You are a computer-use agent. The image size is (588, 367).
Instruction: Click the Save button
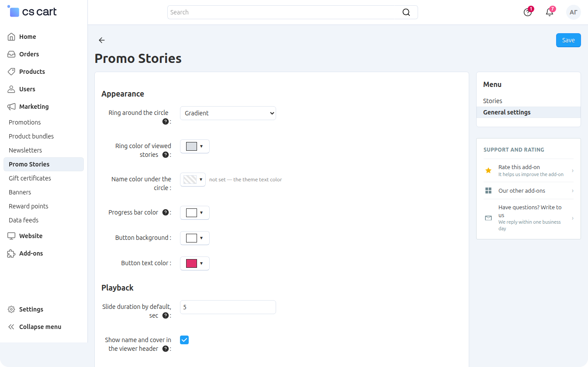tap(568, 40)
